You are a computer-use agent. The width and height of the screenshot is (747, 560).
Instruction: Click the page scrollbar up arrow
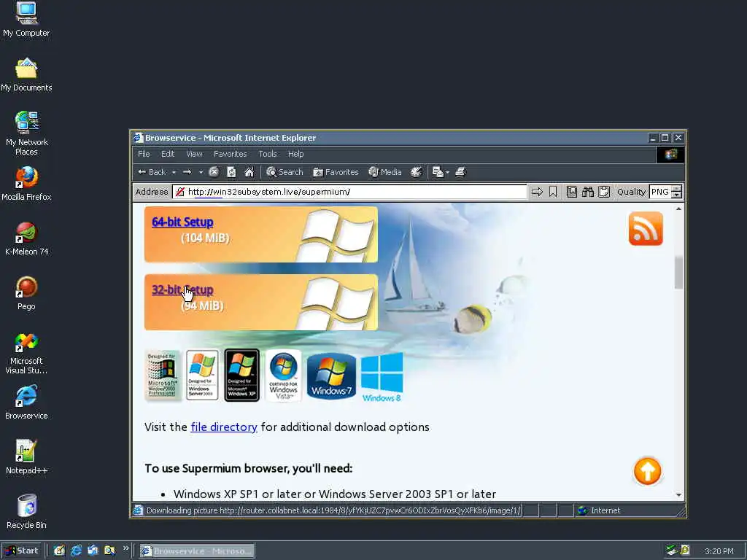678,209
